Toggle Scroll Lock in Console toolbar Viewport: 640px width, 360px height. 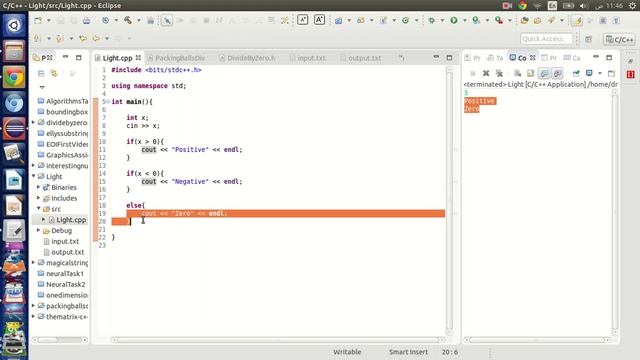530,73
